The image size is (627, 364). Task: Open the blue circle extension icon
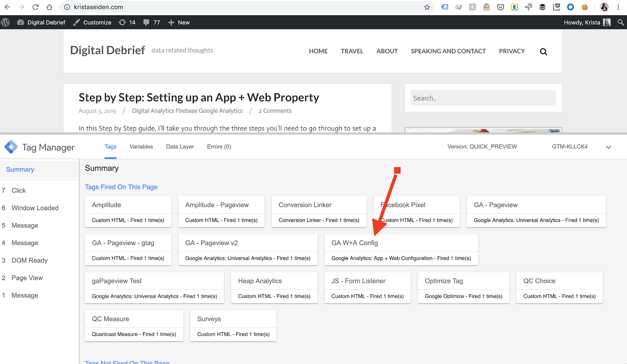tap(571, 7)
